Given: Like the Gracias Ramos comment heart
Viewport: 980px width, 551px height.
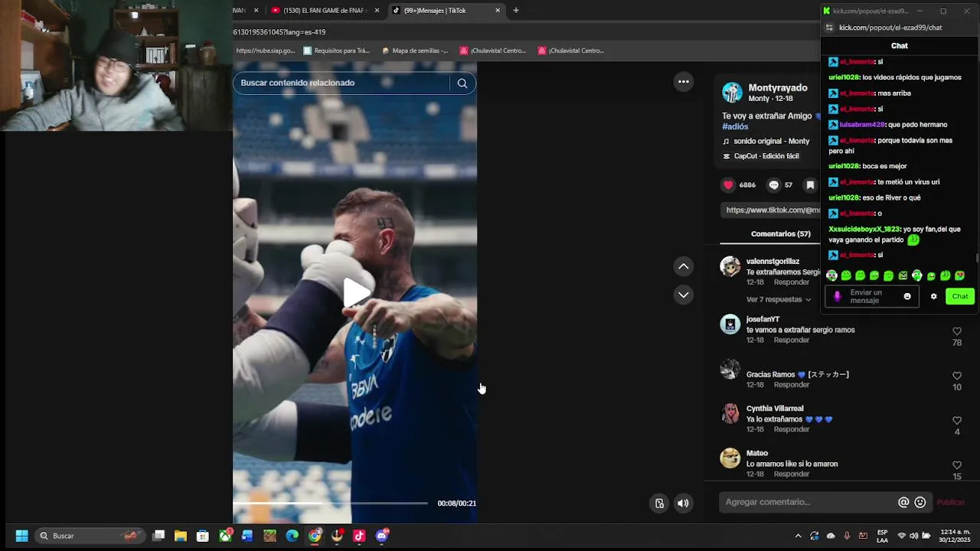Looking at the screenshot, I should (957, 376).
